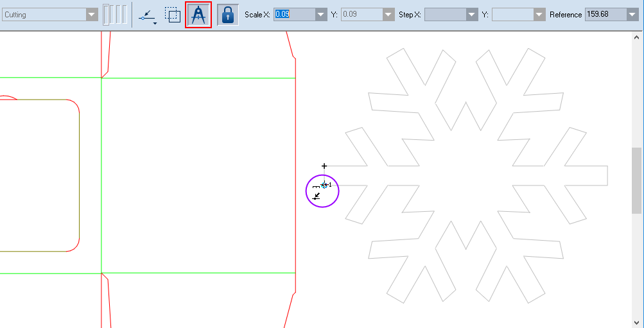
Task: Open the Step X dropdown list
Action: pyautogui.click(x=472, y=15)
